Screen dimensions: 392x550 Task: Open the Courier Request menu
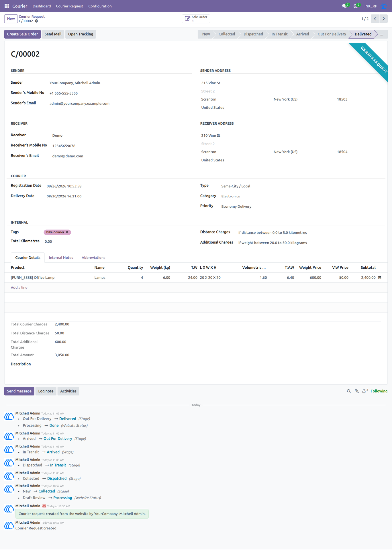[69, 6]
